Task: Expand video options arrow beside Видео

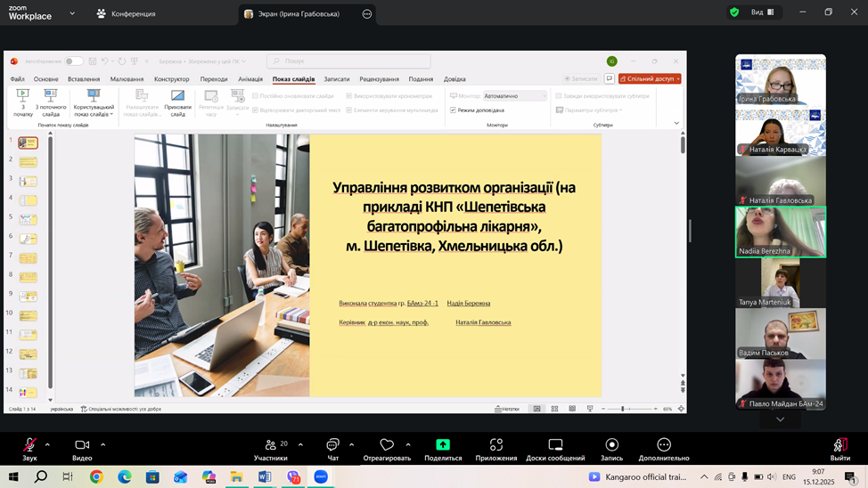Action: coord(103,444)
